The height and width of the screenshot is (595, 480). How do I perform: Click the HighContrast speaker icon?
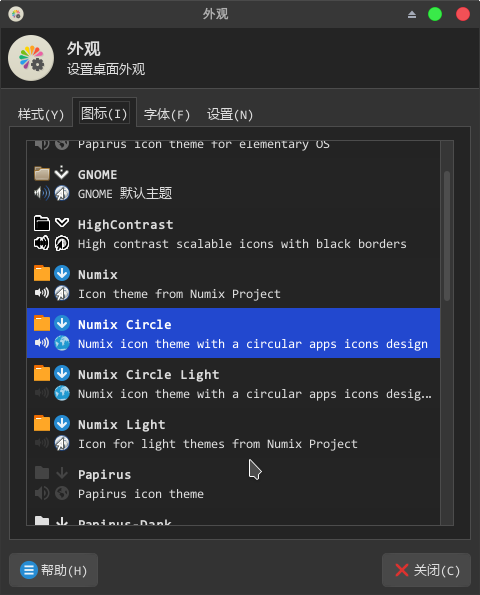point(42,243)
